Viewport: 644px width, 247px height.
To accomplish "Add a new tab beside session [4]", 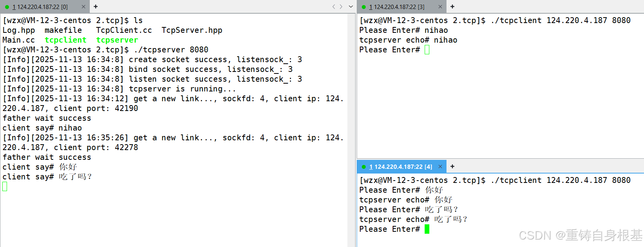I will (x=452, y=166).
